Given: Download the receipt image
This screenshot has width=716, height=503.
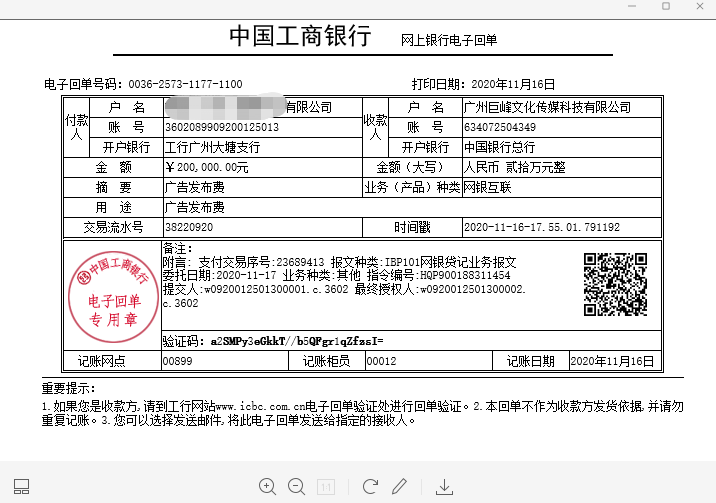Looking at the screenshot, I should click(x=445, y=486).
